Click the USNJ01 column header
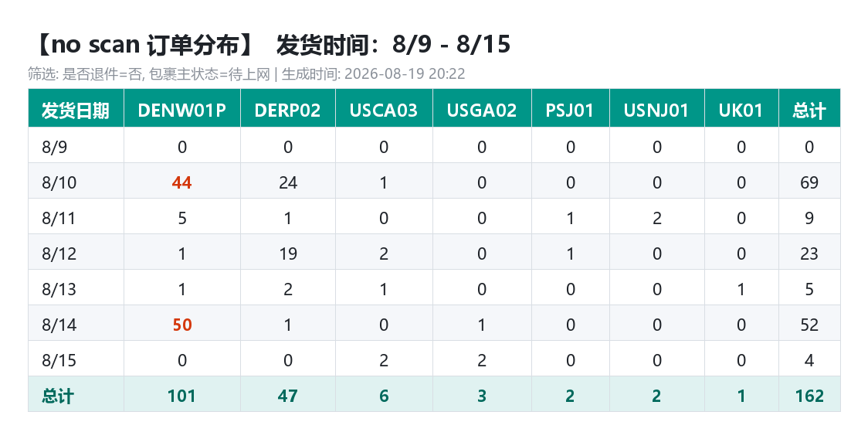868x439 pixels. point(656,110)
